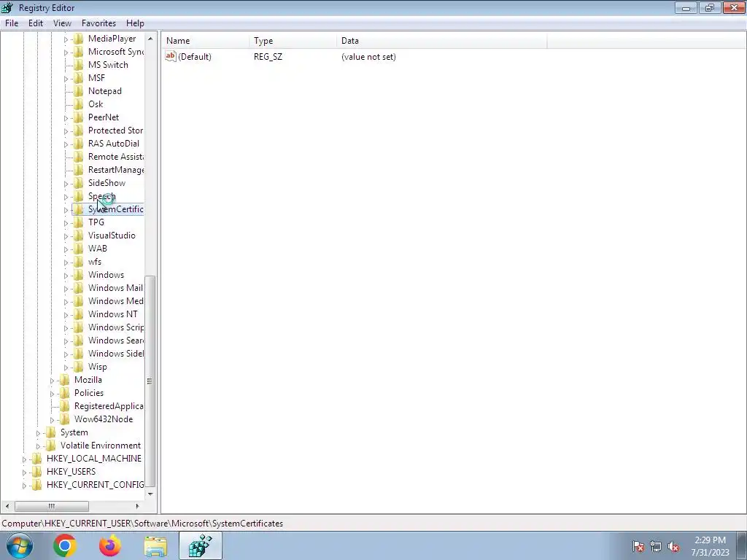Select the Windows Mail key

click(115, 287)
